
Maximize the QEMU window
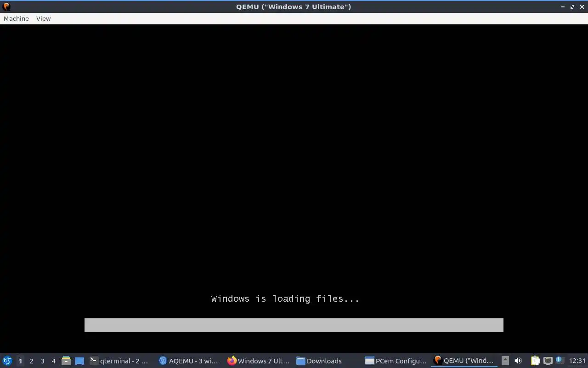pyautogui.click(x=572, y=7)
